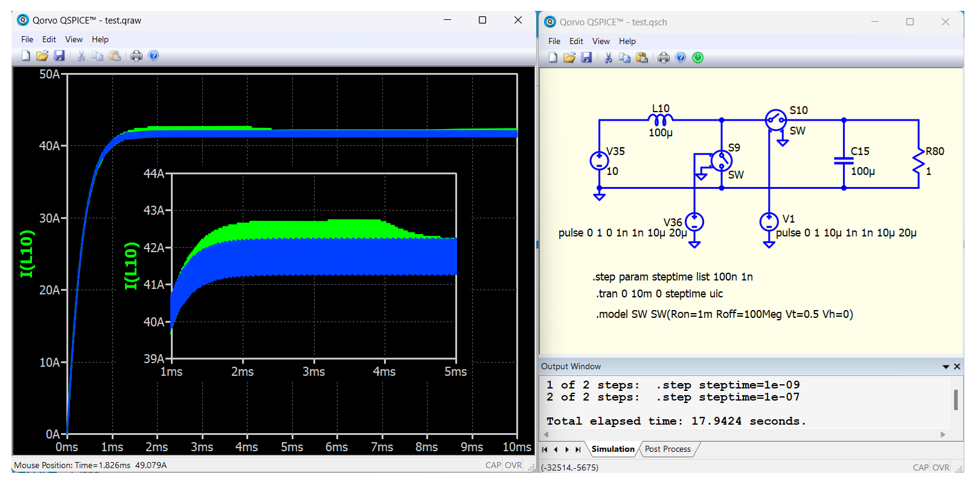The width and height of the screenshot is (980, 485).
Task: Click Copy icon in test.qraw window
Action: click(97, 55)
